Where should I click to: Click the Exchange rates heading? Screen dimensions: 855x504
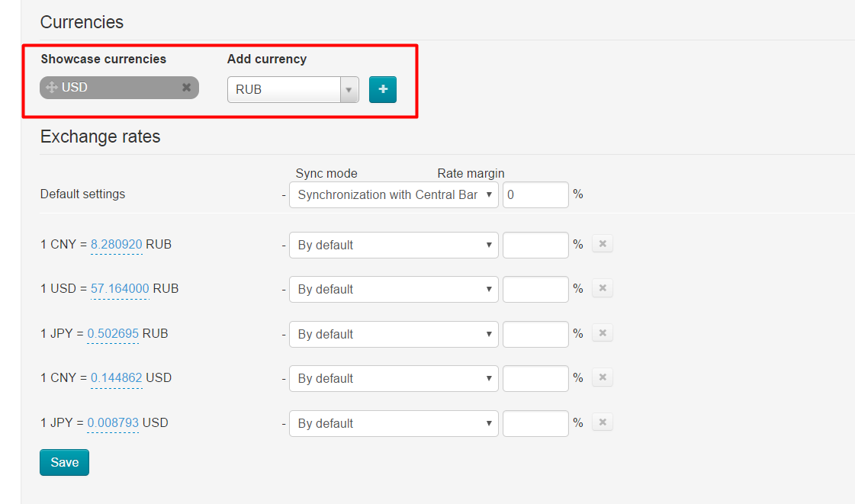point(101,136)
